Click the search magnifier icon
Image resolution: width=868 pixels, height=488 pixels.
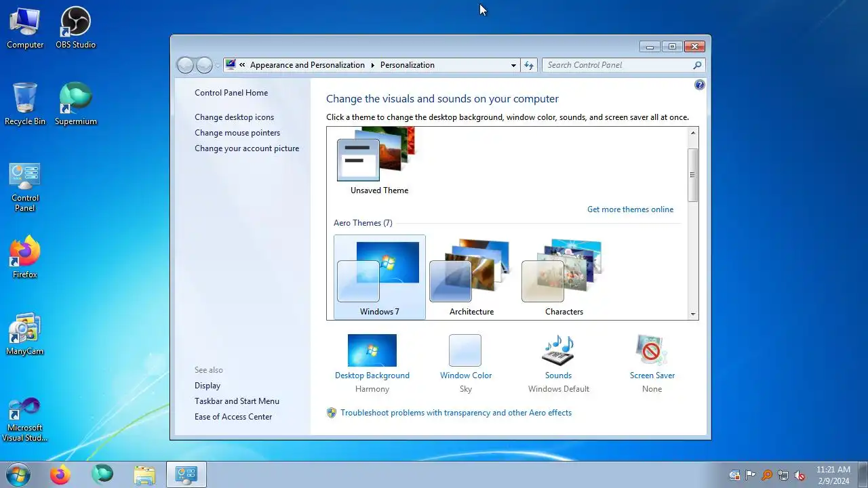(697, 65)
